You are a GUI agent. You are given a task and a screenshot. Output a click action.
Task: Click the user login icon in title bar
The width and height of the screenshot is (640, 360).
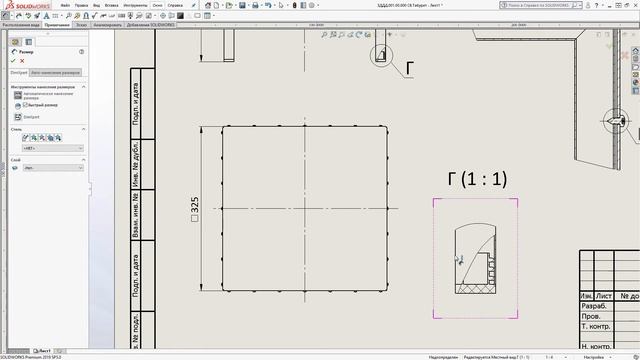point(588,5)
